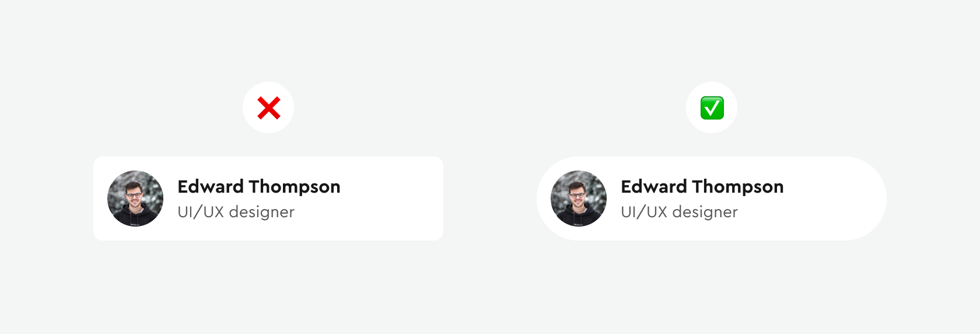Select the white circle badge holding the red cross
980x334 pixels.
268,107
